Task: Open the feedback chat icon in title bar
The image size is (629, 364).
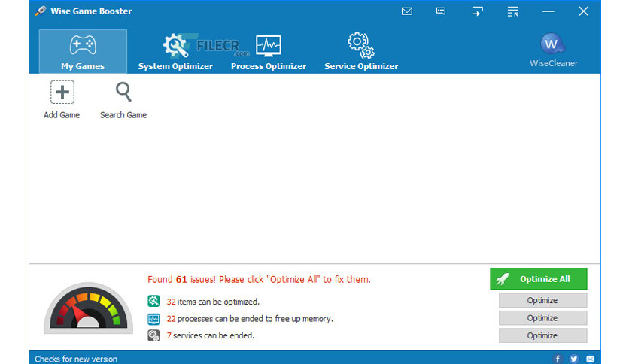Action: tap(441, 11)
